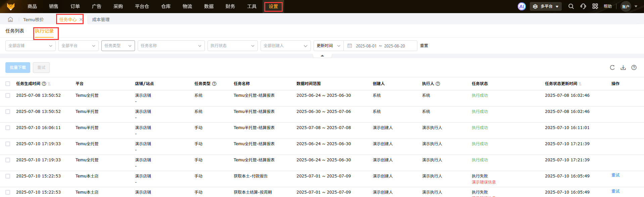
Task: Click the AI assistant icon
Action: pos(521,6)
